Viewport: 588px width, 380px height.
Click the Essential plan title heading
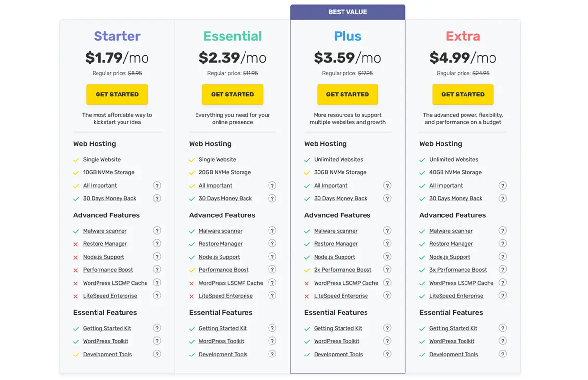(232, 36)
